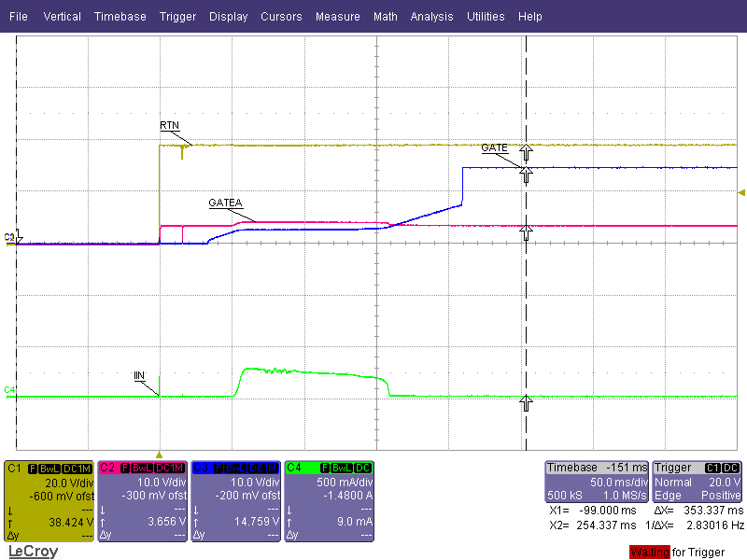Image resolution: width=747 pixels, height=560 pixels.
Task: Open the Utilities menu
Action: (486, 17)
